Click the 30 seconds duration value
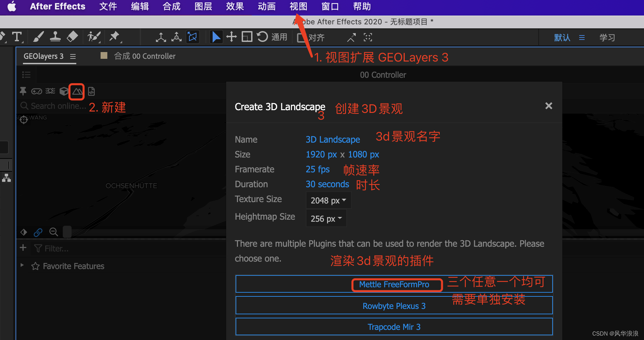Image resolution: width=644 pixels, height=340 pixels. (327, 184)
